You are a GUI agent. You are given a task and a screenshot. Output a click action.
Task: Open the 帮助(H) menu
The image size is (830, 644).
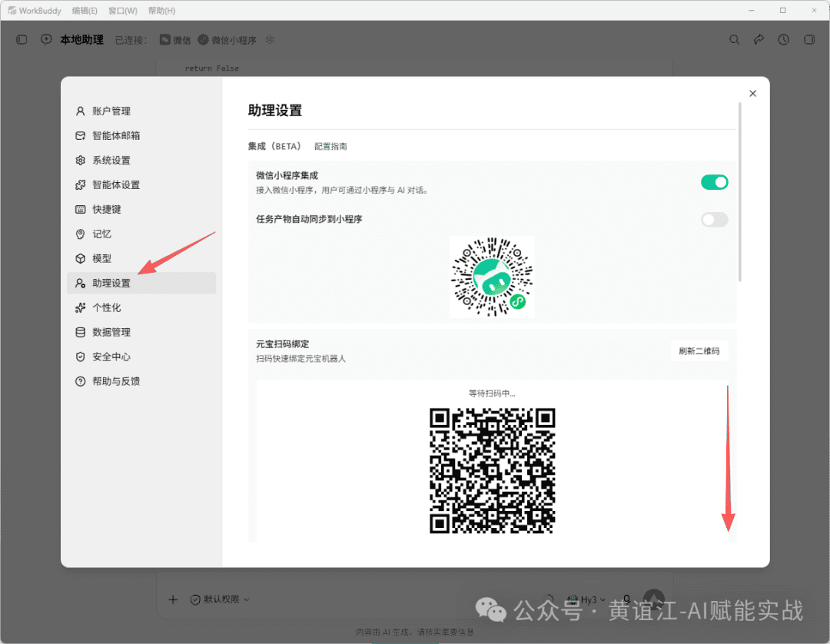(x=161, y=11)
